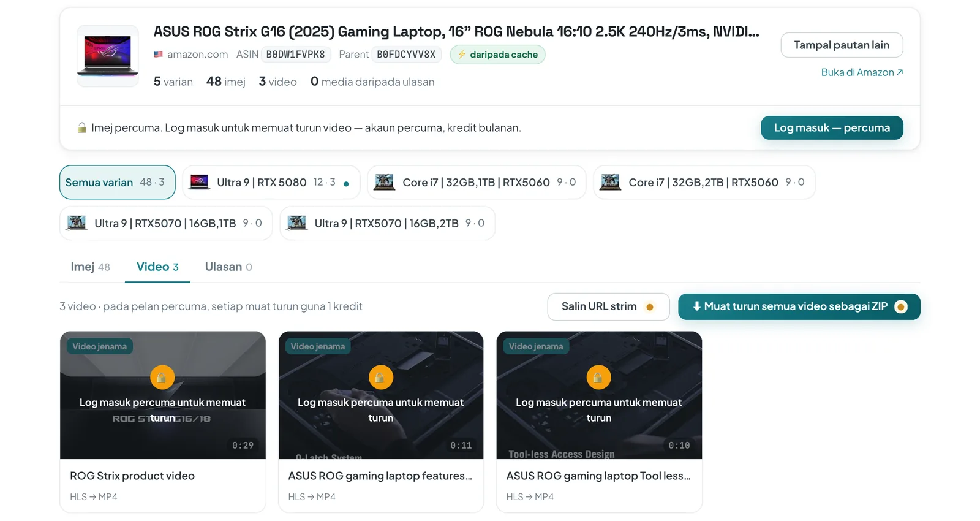
Task: Select the Ultra 9 | RTX 5080 variant chip
Action: tap(271, 182)
